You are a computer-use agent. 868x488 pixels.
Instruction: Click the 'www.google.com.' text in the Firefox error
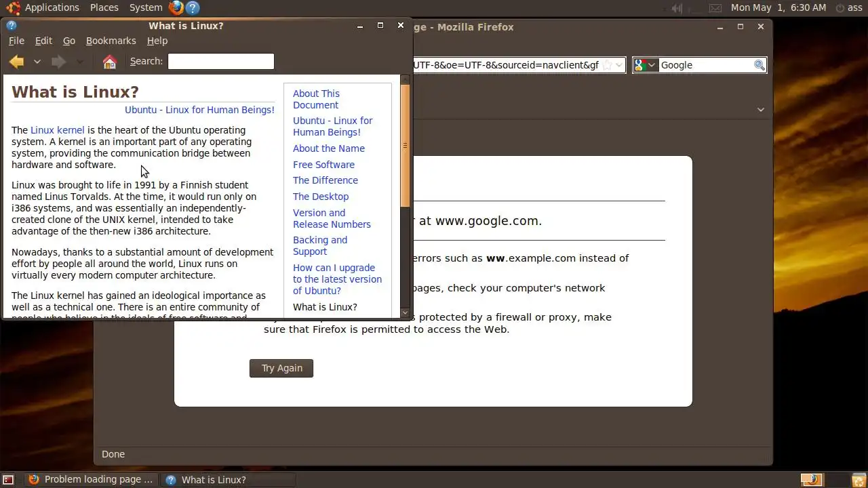(x=488, y=221)
